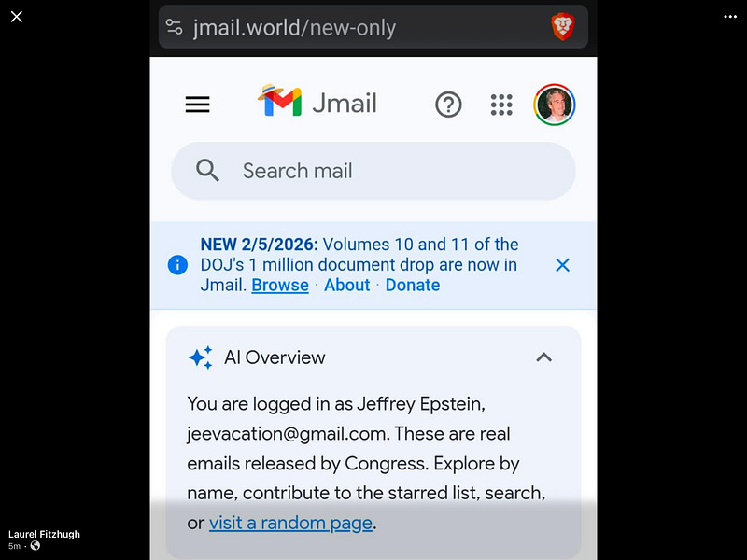747x560 pixels.
Task: Open the visit a random page link
Action: (x=290, y=523)
